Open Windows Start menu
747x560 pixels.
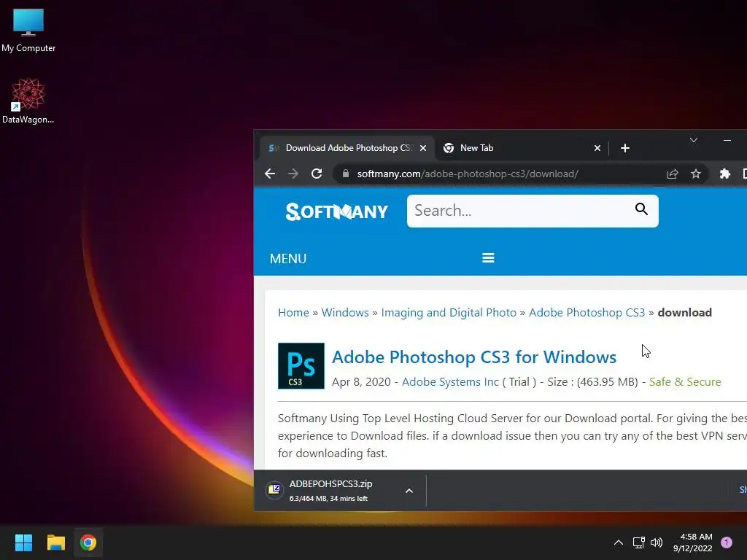click(23, 542)
